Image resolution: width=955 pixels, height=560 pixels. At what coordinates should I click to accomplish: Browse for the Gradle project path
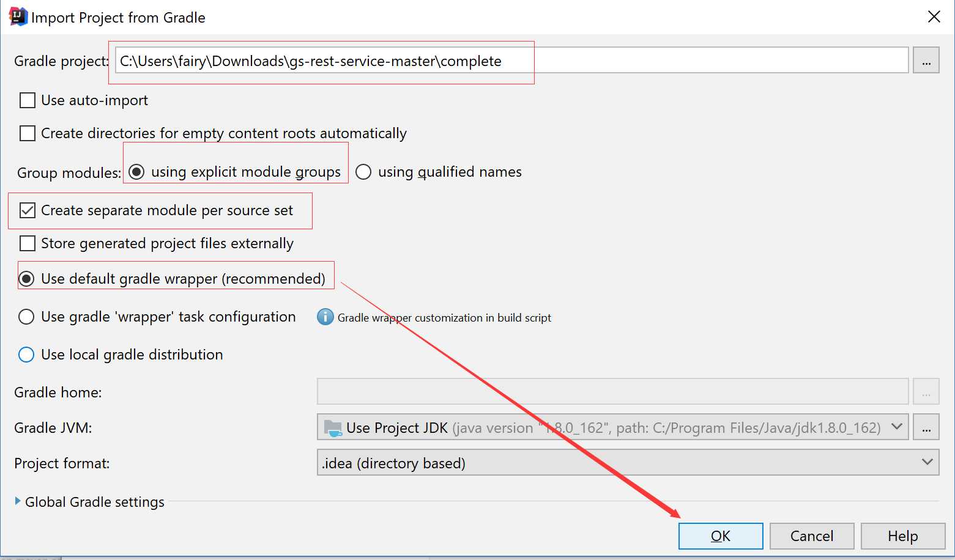pos(926,61)
